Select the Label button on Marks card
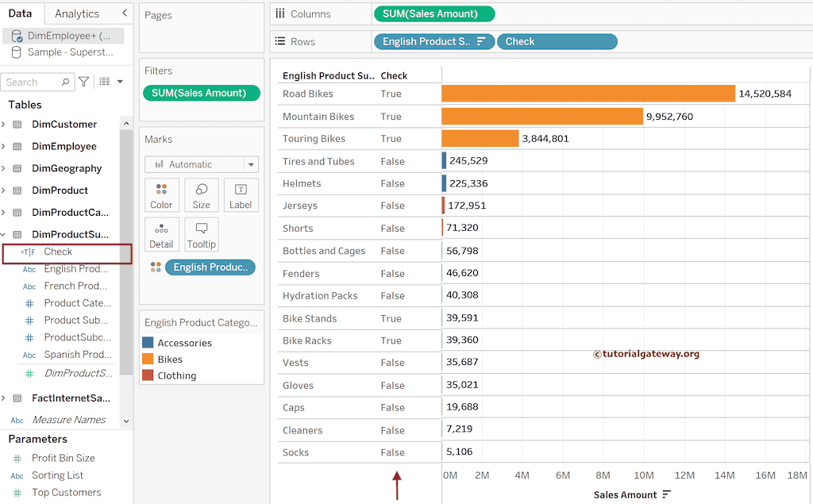 [x=241, y=194]
